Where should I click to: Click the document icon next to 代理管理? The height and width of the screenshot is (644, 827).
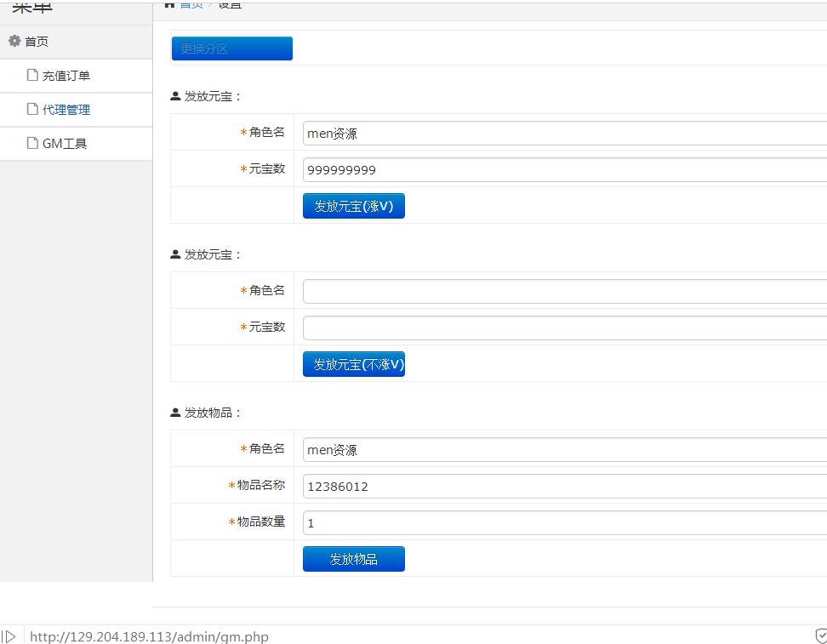coord(32,109)
